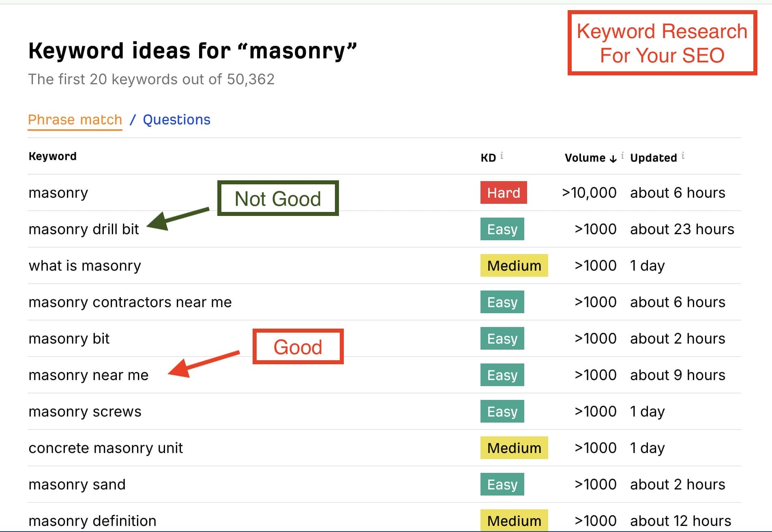Click the Medium badge for concrete masonry unit
Image resolution: width=772 pixels, height=532 pixels.
[x=514, y=448]
